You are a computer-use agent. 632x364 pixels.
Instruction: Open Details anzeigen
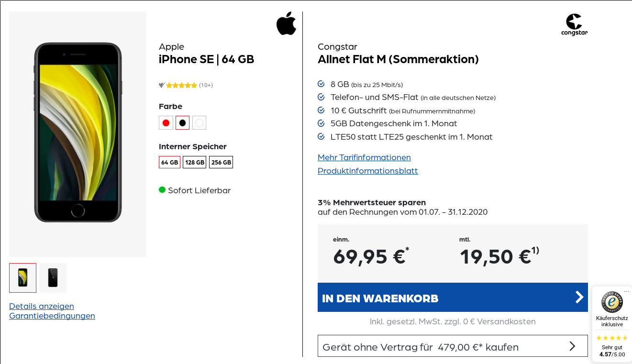pyautogui.click(x=41, y=306)
